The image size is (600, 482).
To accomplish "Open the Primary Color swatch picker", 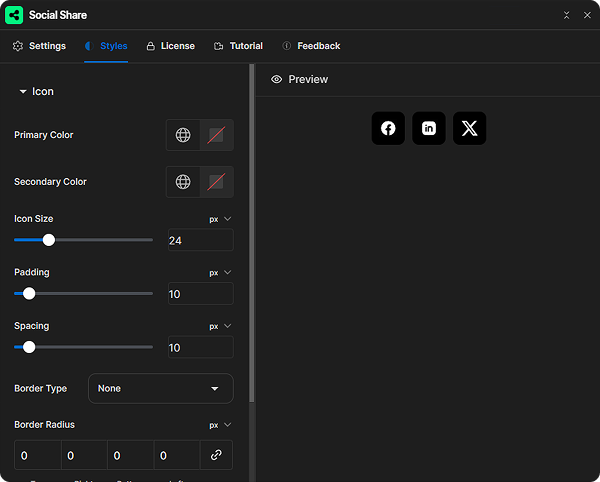I will [x=216, y=135].
